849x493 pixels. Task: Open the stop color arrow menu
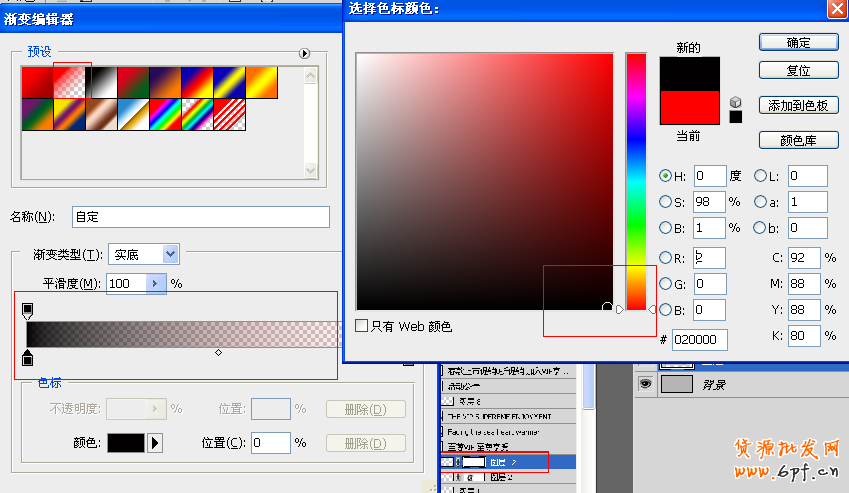(x=155, y=442)
